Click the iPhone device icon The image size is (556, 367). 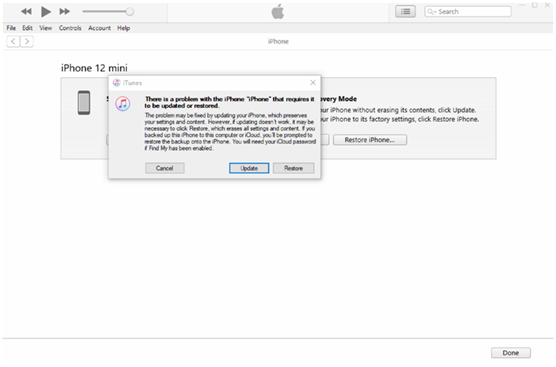(84, 103)
